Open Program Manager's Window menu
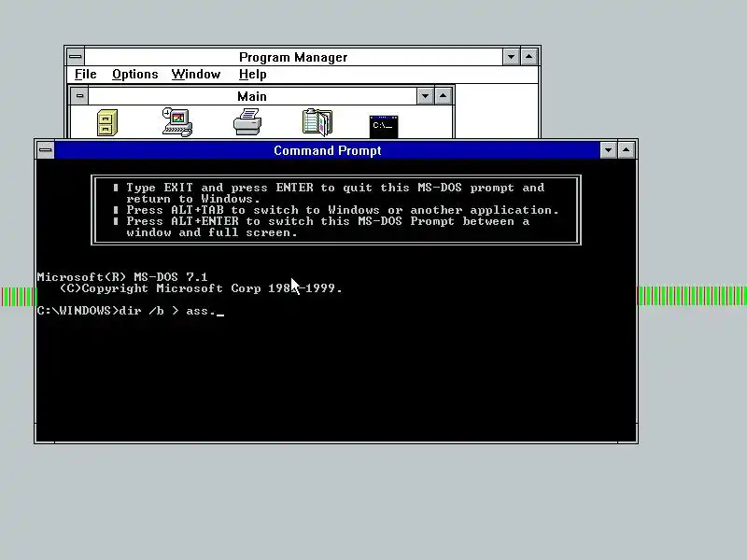 pos(196,75)
